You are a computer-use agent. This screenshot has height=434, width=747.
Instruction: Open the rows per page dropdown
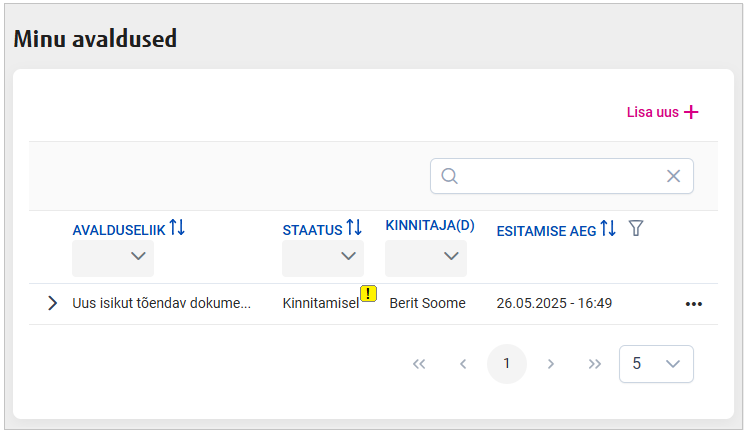[x=657, y=364]
